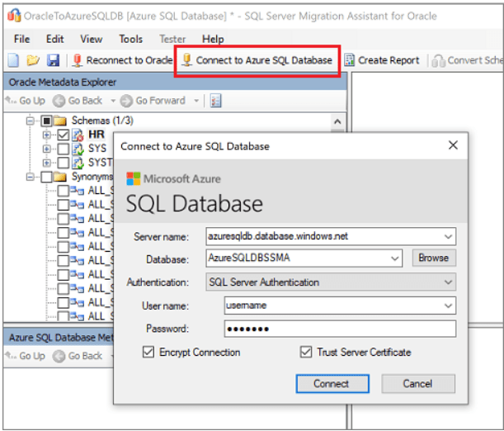The width and height of the screenshot is (504, 431).
Task: Expand the HR schema tree node
Action: (47, 135)
